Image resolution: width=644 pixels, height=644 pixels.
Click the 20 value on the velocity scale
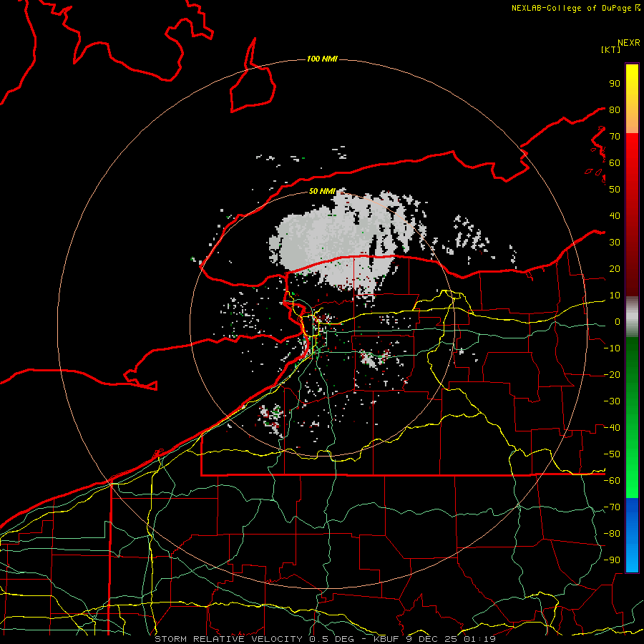click(615, 268)
